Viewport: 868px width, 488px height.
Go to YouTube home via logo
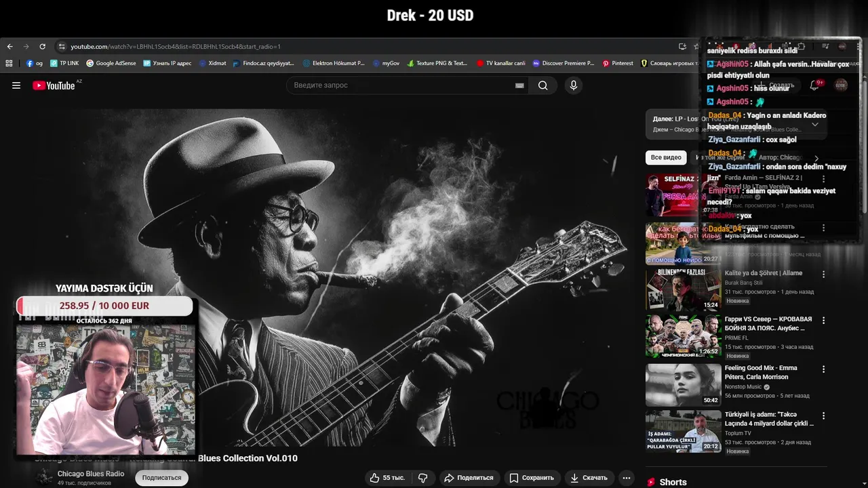coord(54,85)
